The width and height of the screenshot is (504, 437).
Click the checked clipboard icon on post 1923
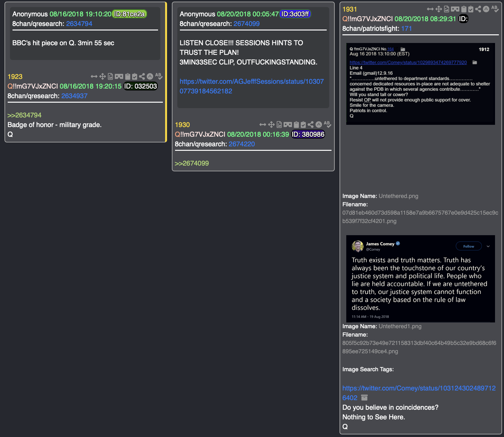pos(135,76)
